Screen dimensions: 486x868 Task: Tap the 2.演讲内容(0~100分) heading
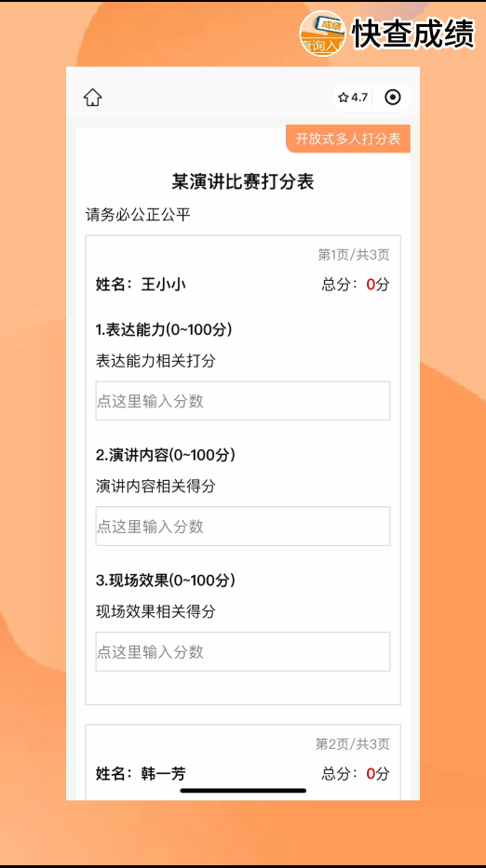pyautogui.click(x=166, y=455)
